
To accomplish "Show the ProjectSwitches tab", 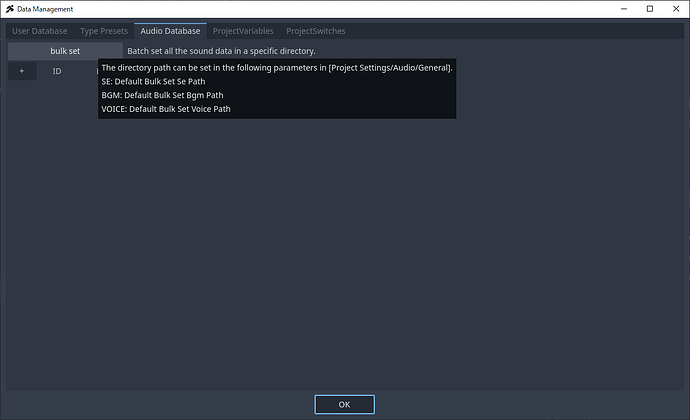I will [316, 31].
